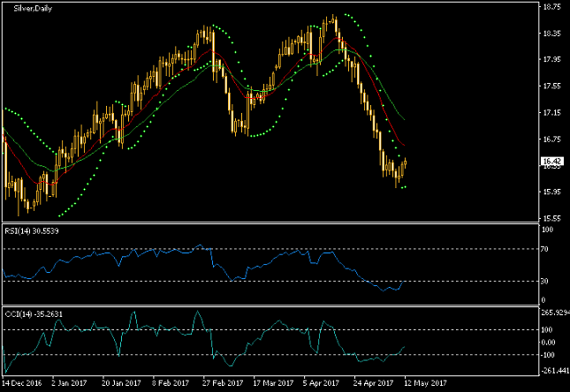Click the 14 Dec 2016 date label

[22, 383]
